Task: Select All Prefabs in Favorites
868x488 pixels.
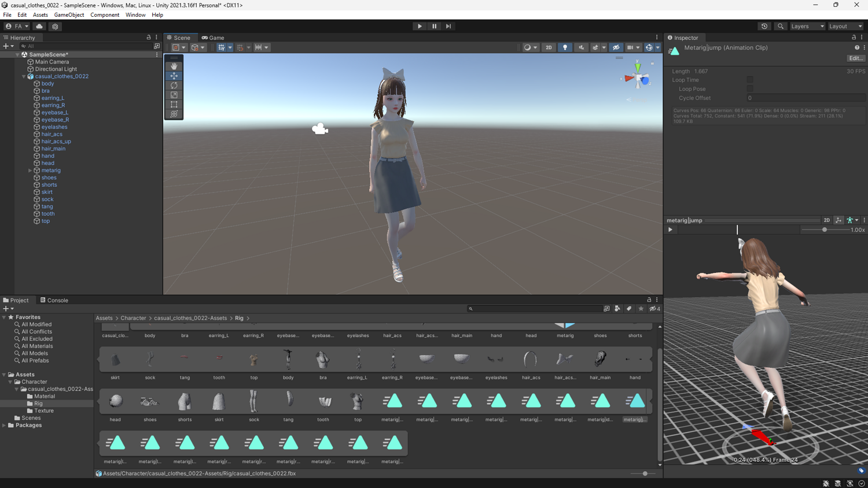Action: pyautogui.click(x=35, y=361)
